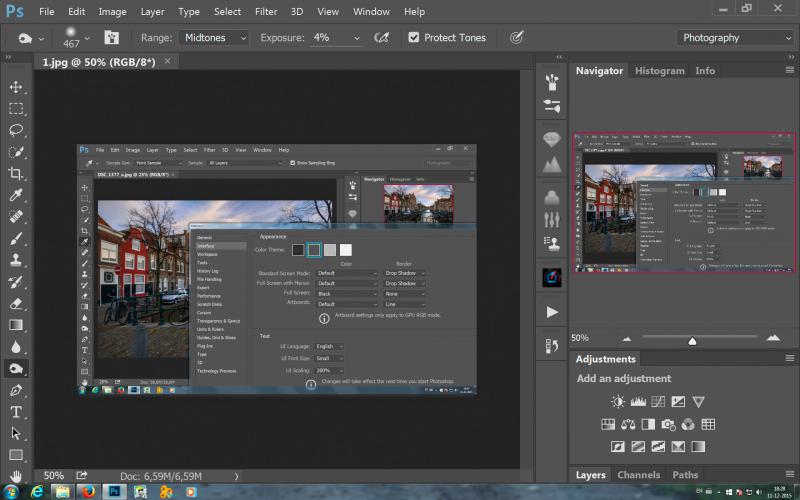The image size is (800, 500).
Task: Select the History Brush tool
Action: [x=16, y=282]
